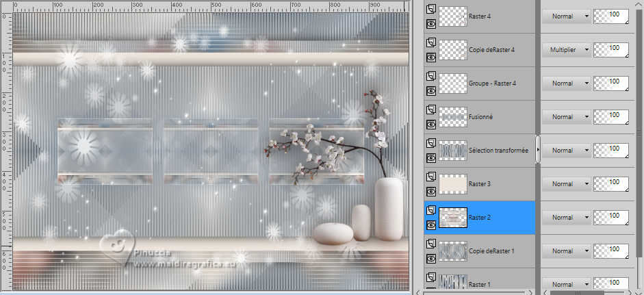Open blend mode dropdown for Sélection transformée
This screenshot has width=644, height=295.
click(x=566, y=151)
